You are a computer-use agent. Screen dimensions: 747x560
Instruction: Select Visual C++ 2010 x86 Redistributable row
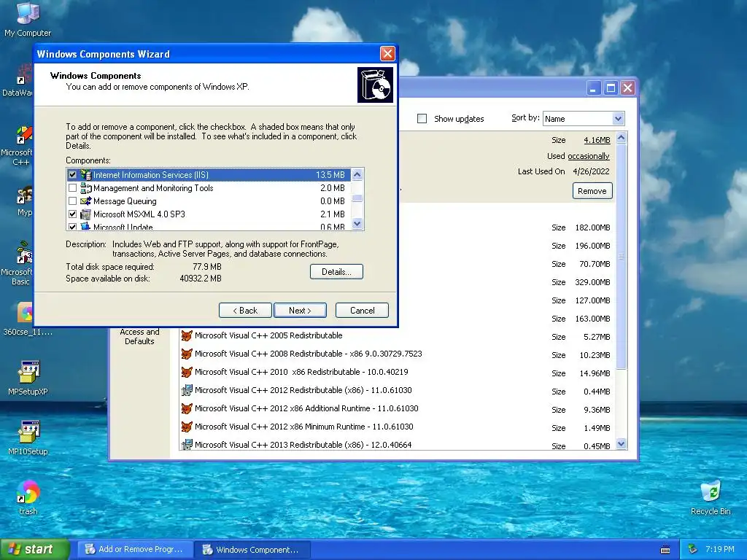coord(397,373)
